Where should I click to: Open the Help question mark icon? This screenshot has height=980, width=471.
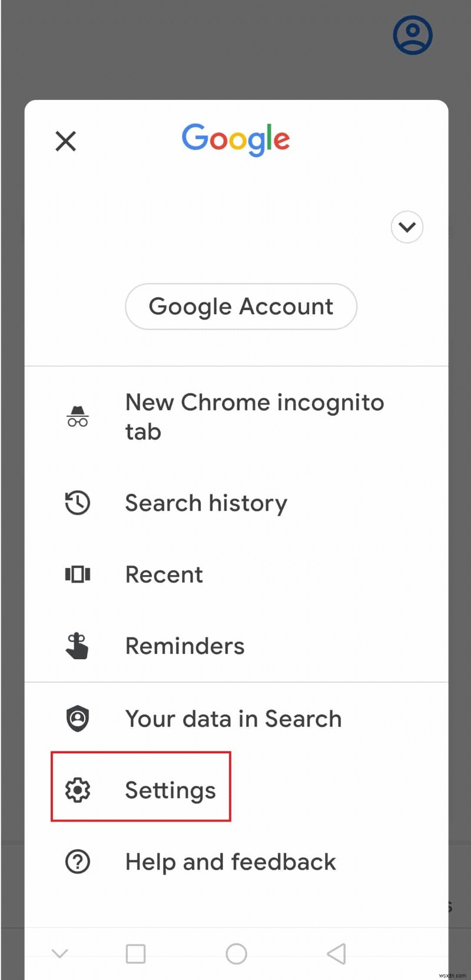point(77,862)
